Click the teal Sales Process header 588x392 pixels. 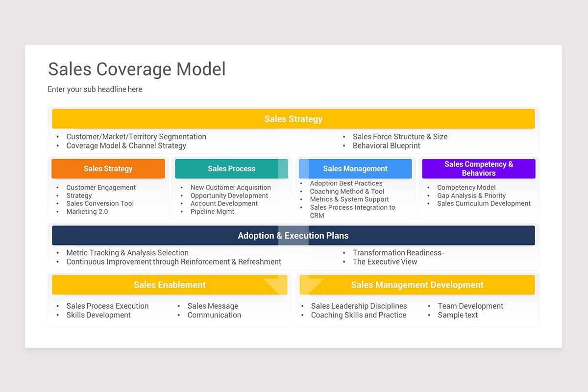pos(231,169)
